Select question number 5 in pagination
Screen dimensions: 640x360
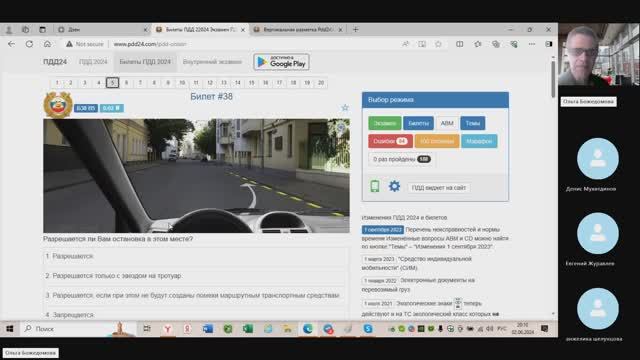point(112,83)
